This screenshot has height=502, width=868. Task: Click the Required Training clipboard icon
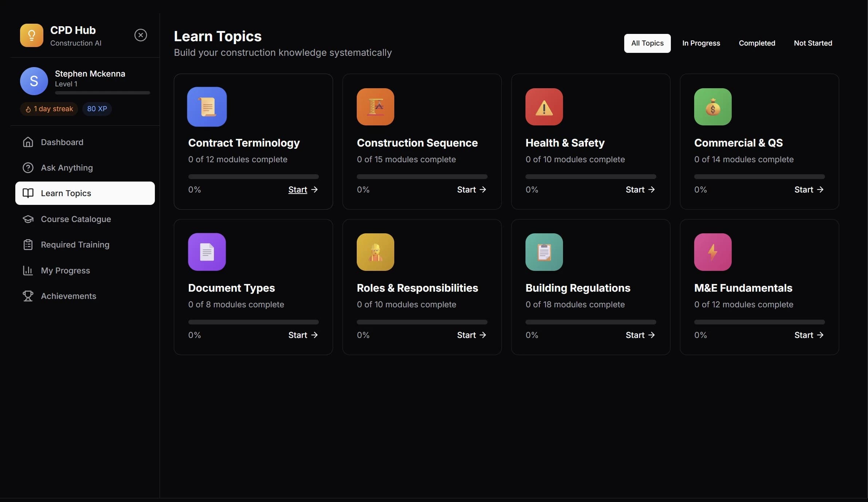(28, 245)
